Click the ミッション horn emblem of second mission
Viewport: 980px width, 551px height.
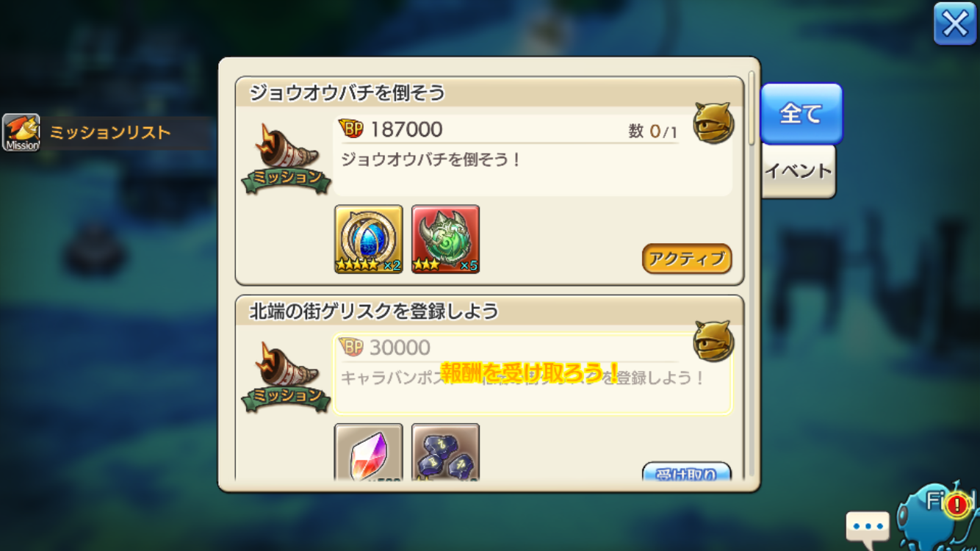287,378
